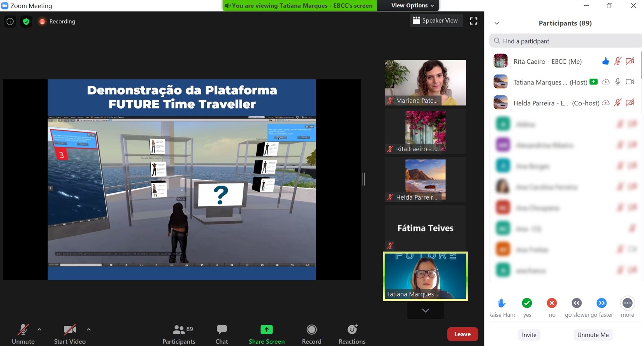This screenshot has width=644, height=346.
Task: Enter full screen mode
Action: click(473, 21)
